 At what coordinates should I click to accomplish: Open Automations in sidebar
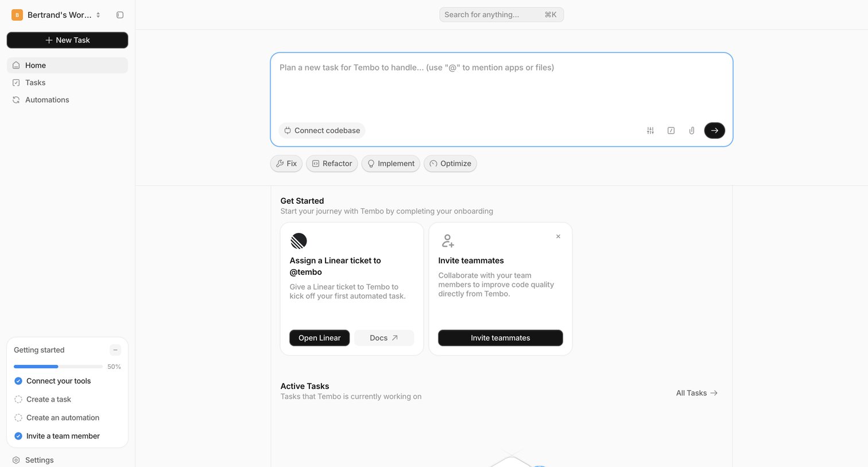coord(67,100)
